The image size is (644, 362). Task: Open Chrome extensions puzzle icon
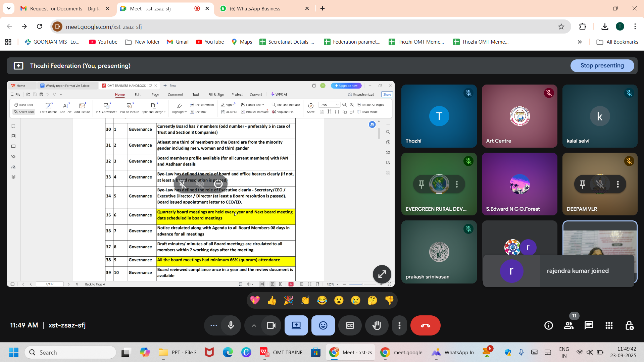583,27
